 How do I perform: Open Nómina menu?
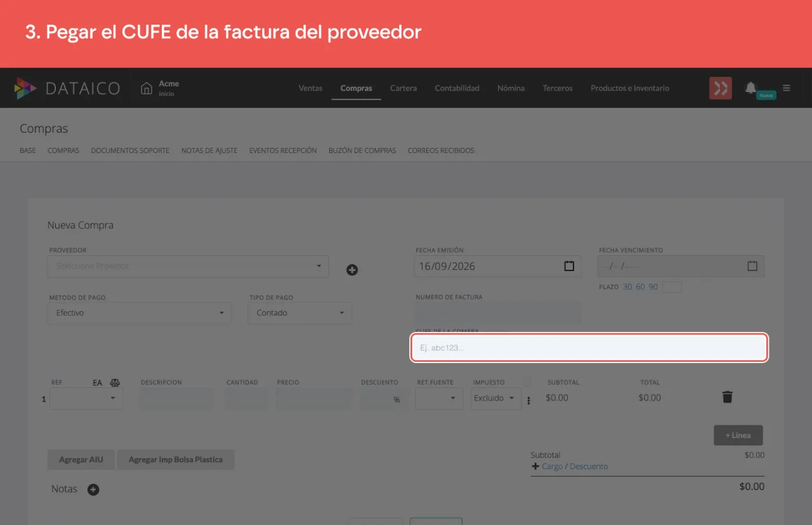511,88
